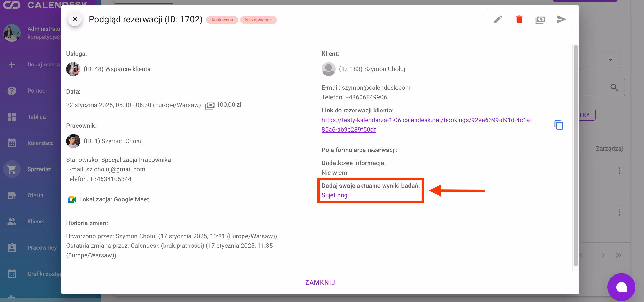Open the first row three-dot menu
This screenshot has height=302, width=644.
(x=619, y=171)
